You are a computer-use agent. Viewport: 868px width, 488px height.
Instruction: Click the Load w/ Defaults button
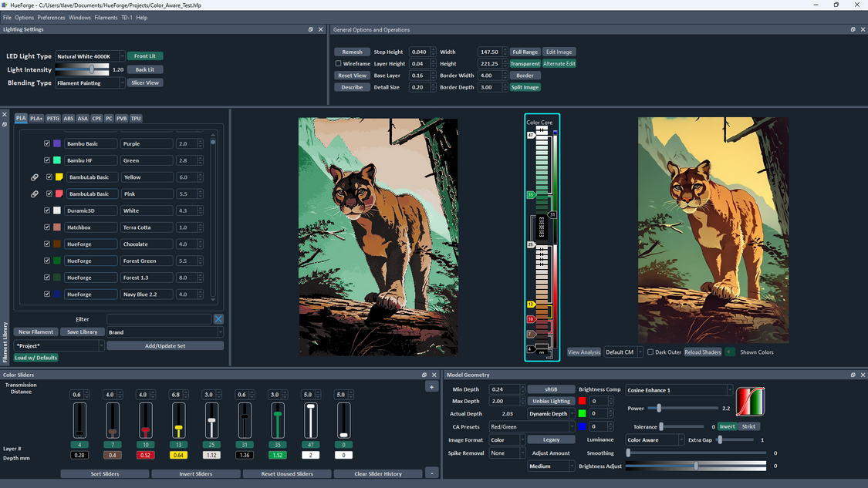tap(35, 357)
